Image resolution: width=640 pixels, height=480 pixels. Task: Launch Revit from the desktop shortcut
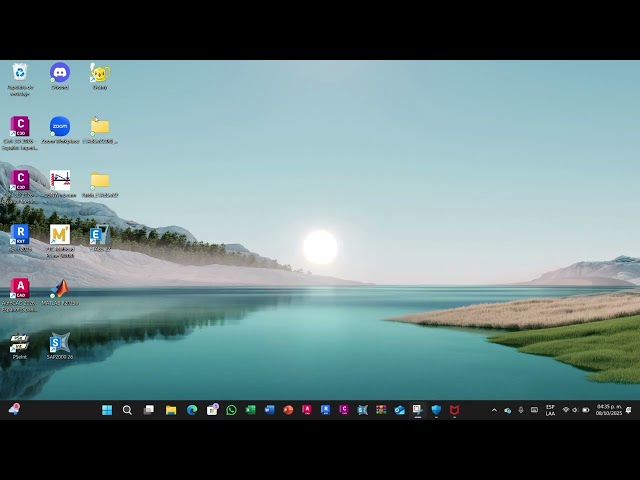point(20,238)
